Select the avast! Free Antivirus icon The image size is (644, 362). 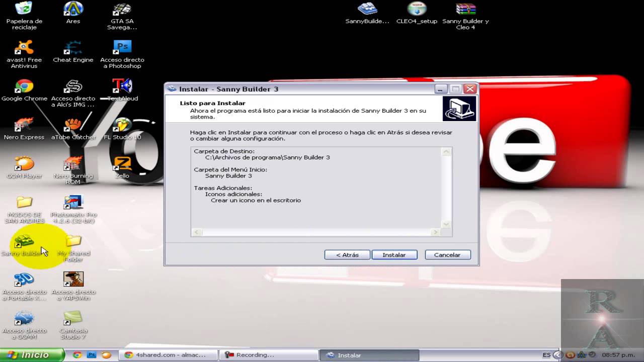pyautogui.click(x=24, y=54)
